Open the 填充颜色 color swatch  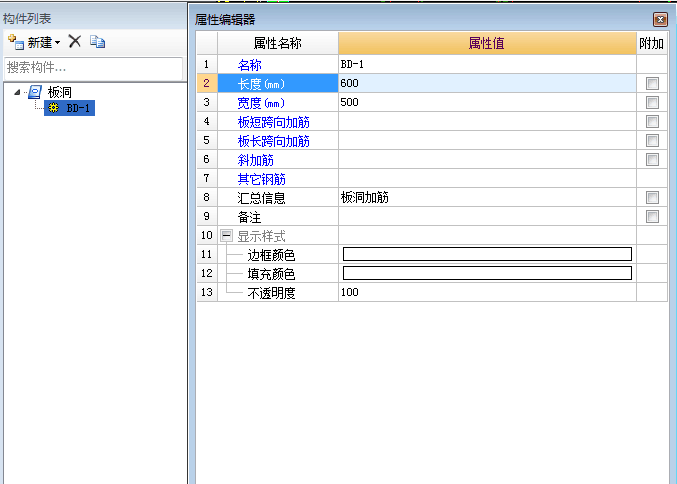click(x=487, y=273)
